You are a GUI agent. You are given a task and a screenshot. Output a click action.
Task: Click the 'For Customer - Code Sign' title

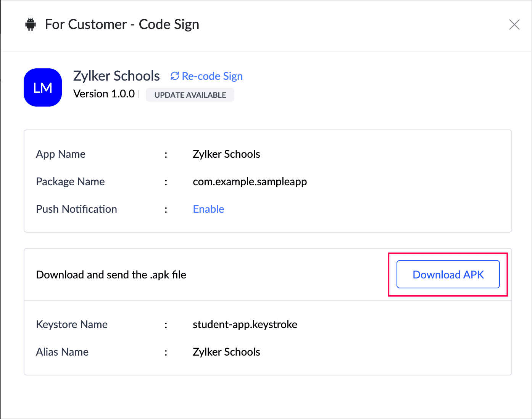[x=122, y=24]
